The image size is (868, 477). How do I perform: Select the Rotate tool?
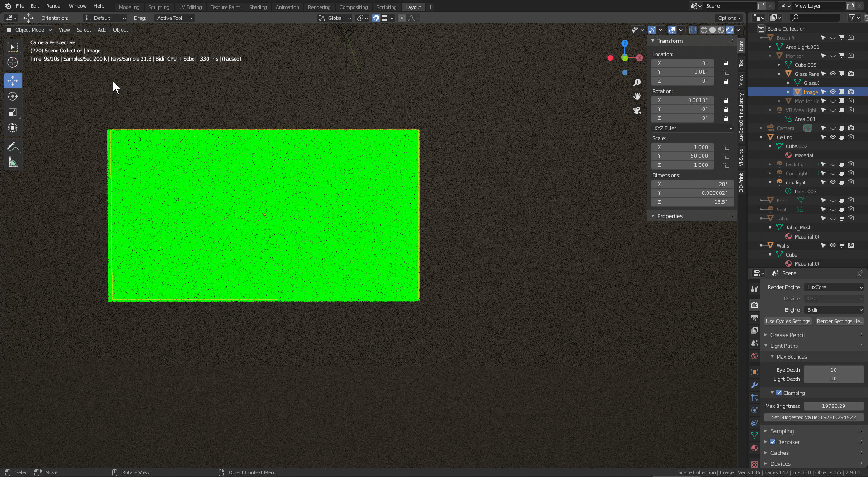click(13, 97)
